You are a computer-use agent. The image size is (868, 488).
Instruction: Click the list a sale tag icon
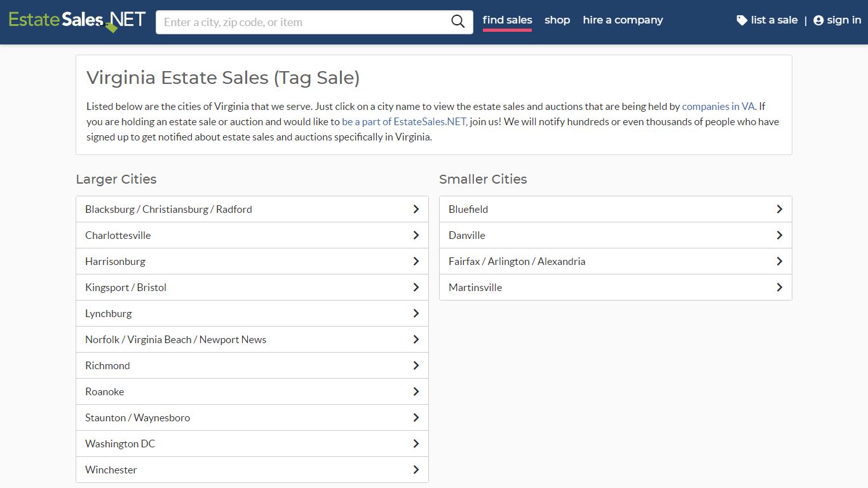point(742,20)
